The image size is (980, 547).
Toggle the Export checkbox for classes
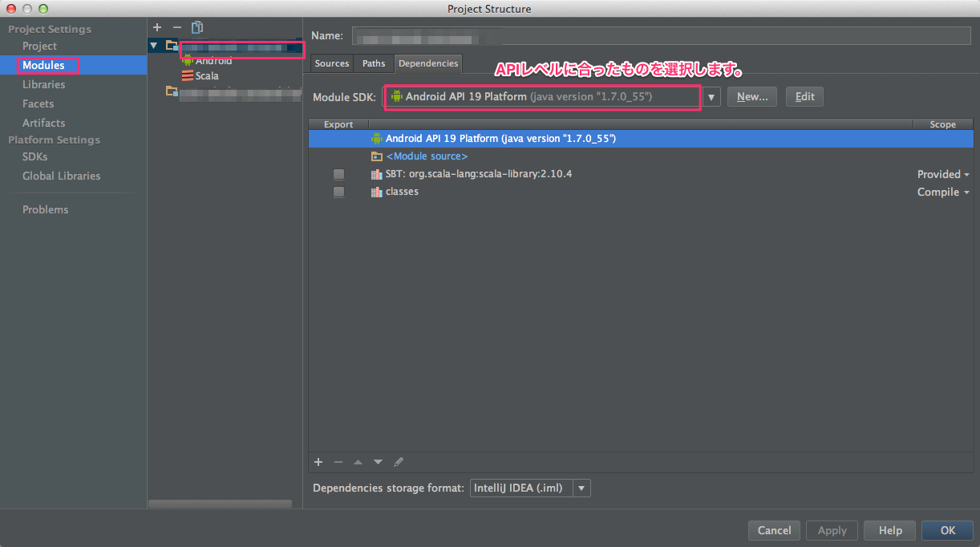tap(338, 192)
